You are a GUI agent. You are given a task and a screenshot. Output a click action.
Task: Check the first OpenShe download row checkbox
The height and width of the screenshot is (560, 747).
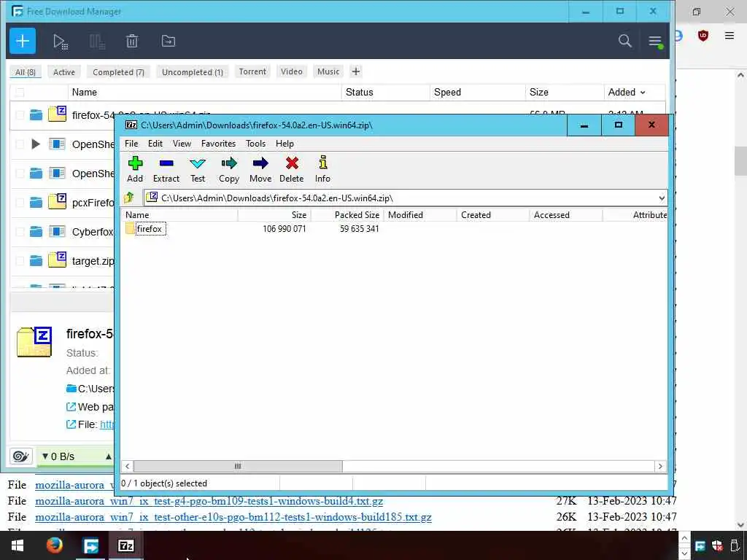pos(20,144)
